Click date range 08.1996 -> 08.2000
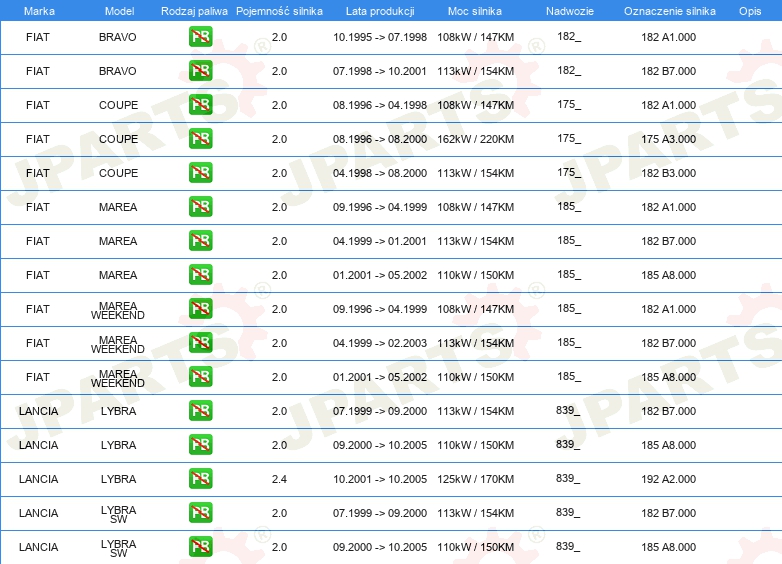The image size is (782, 564). point(380,139)
